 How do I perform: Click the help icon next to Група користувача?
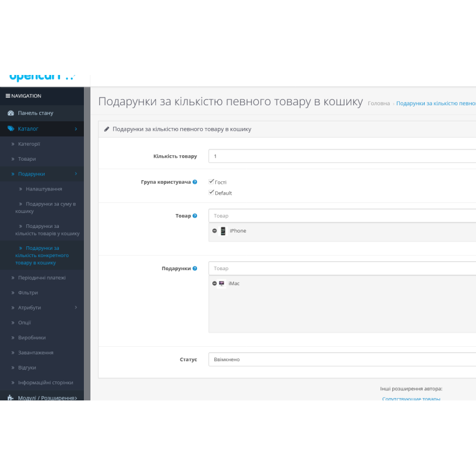point(195,182)
